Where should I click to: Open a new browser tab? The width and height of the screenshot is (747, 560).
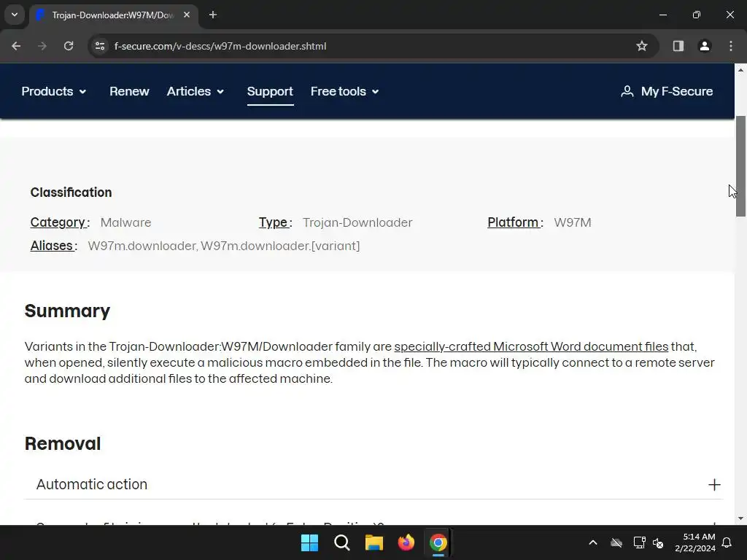pyautogui.click(x=213, y=15)
